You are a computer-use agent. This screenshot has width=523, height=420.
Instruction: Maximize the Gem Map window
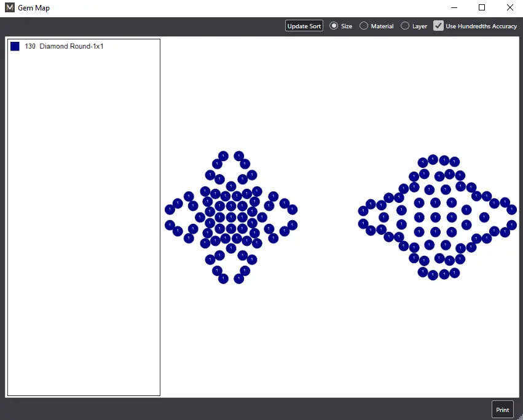[482, 8]
